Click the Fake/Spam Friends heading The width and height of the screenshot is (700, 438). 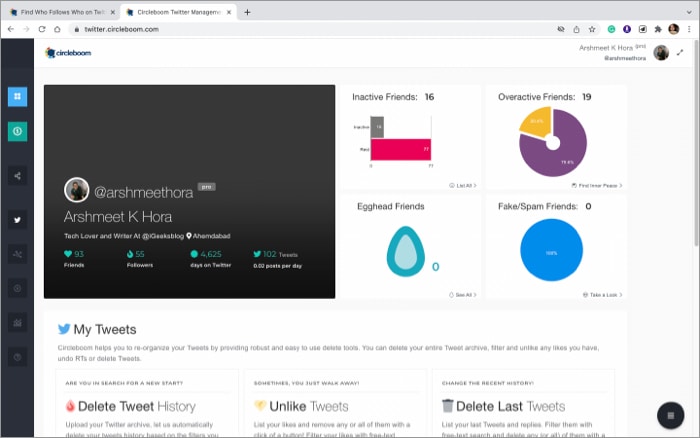click(545, 206)
